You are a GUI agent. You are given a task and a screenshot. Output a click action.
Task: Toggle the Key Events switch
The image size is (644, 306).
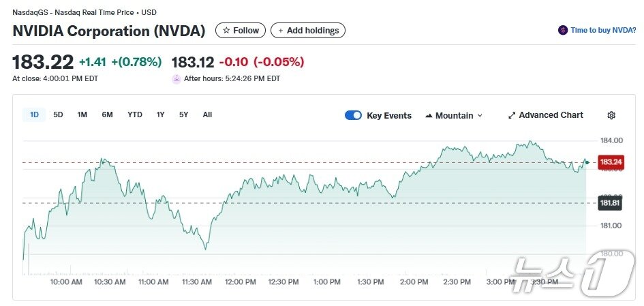[x=353, y=115]
